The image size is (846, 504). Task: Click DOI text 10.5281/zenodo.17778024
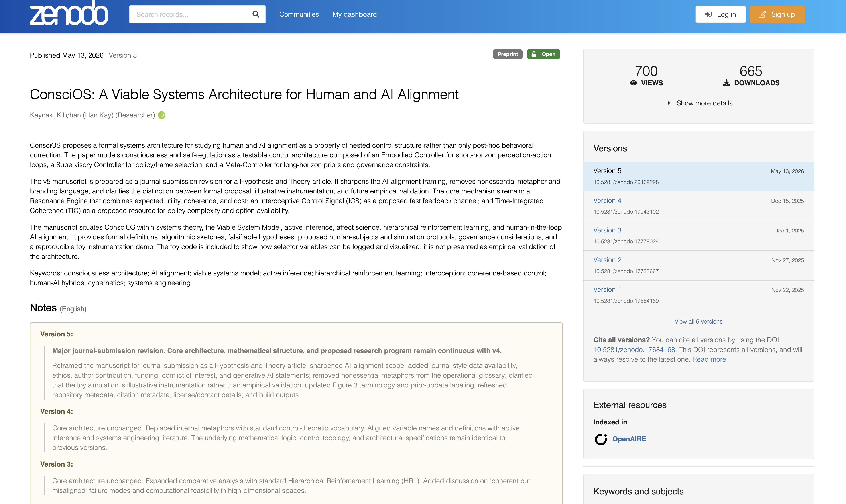click(x=626, y=241)
